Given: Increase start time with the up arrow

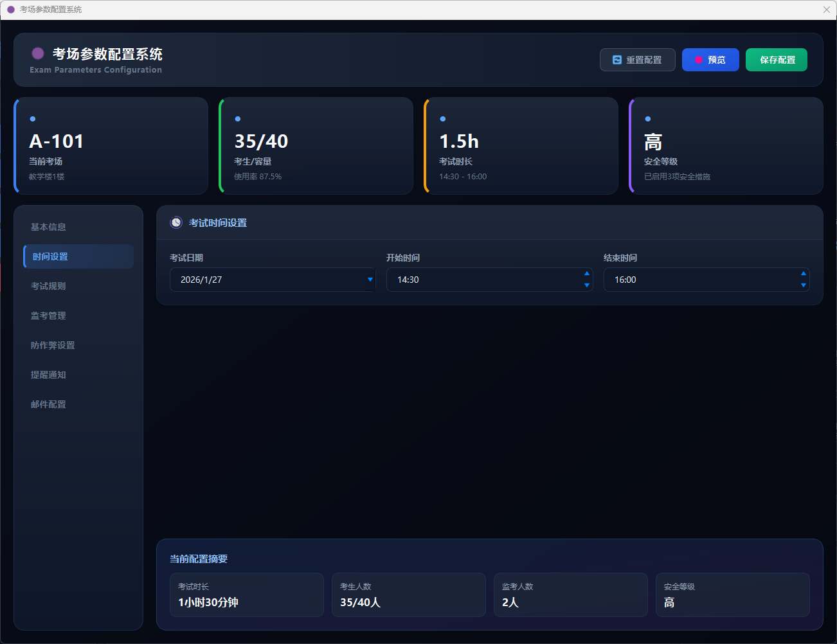Looking at the screenshot, I should tap(586, 274).
